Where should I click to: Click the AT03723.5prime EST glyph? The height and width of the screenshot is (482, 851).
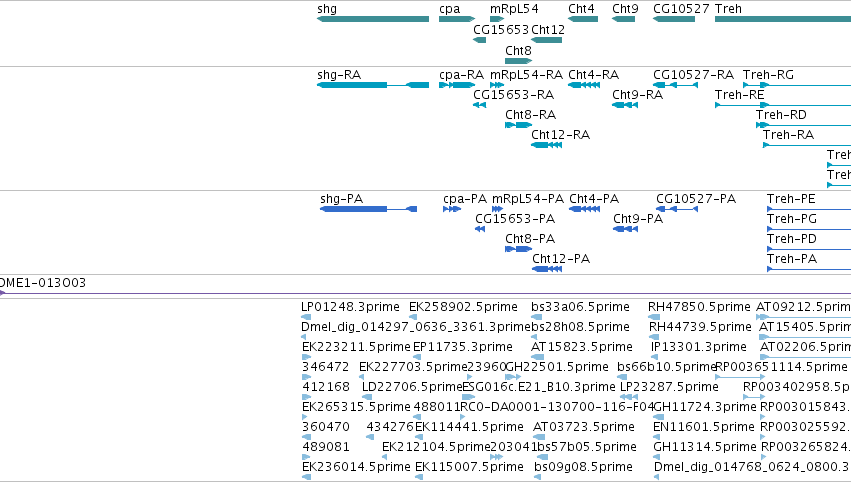pos(538,436)
